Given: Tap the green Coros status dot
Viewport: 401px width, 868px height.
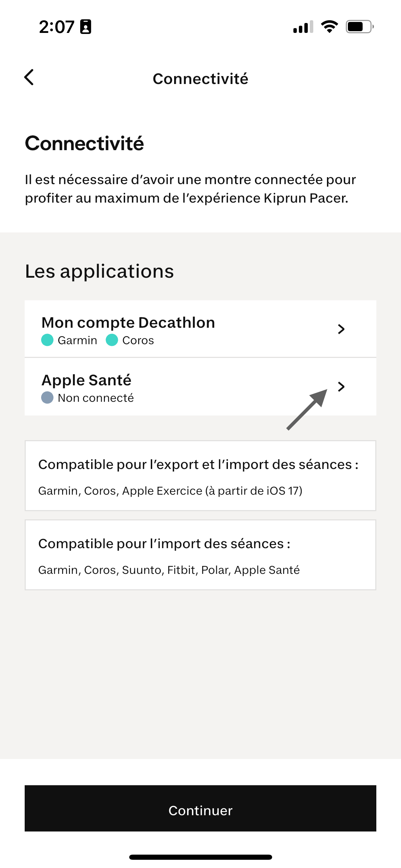Looking at the screenshot, I should pos(112,340).
